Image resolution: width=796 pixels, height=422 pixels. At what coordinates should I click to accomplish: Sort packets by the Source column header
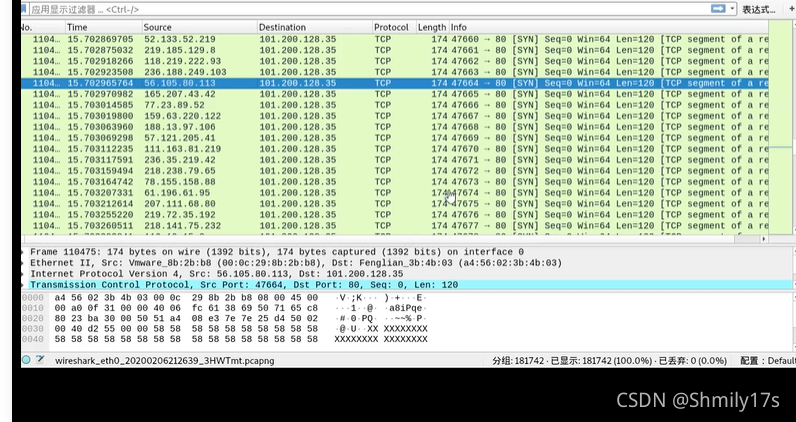pos(199,27)
